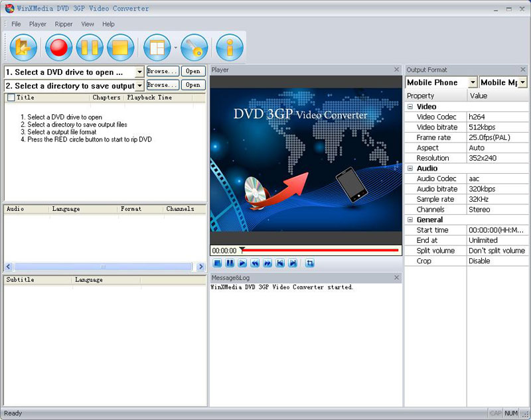Click the red player seek bar
The height and width of the screenshot is (420, 531).
coord(321,250)
